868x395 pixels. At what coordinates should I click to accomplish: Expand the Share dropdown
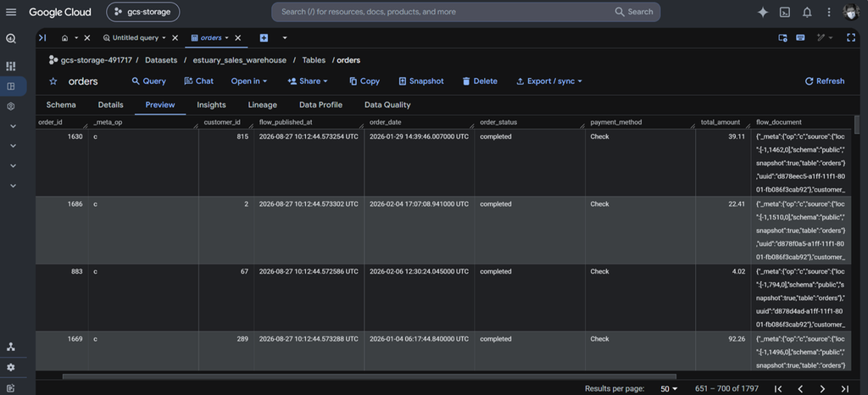click(x=308, y=81)
